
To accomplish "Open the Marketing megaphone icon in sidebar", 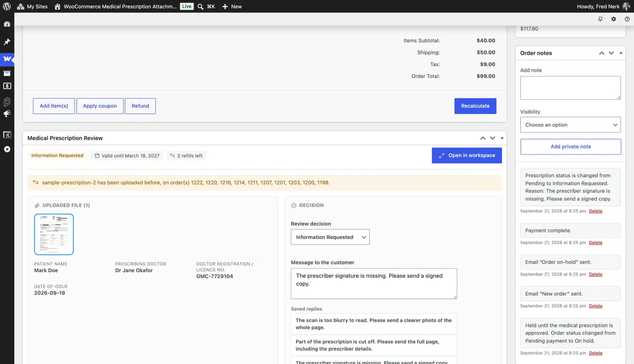I will click(x=7, y=114).
